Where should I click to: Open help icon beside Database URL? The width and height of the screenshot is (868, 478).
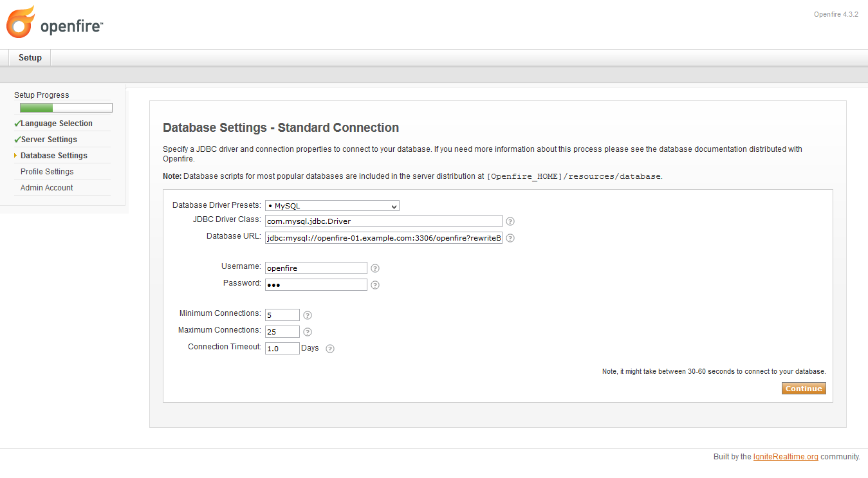coord(510,238)
